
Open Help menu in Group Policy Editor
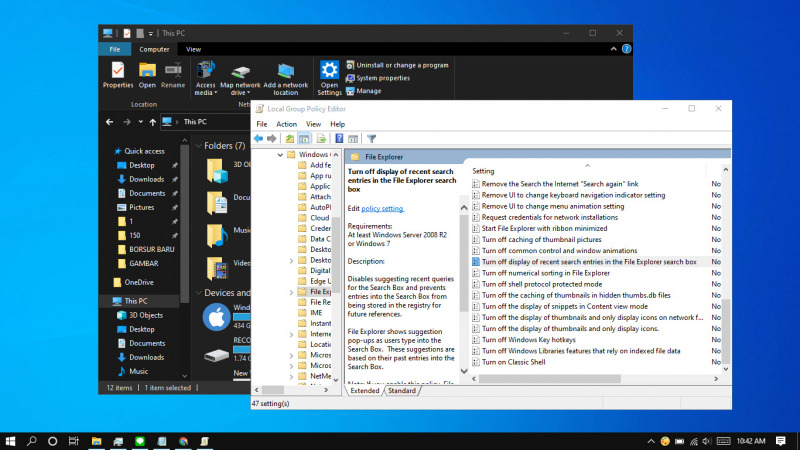coord(337,124)
